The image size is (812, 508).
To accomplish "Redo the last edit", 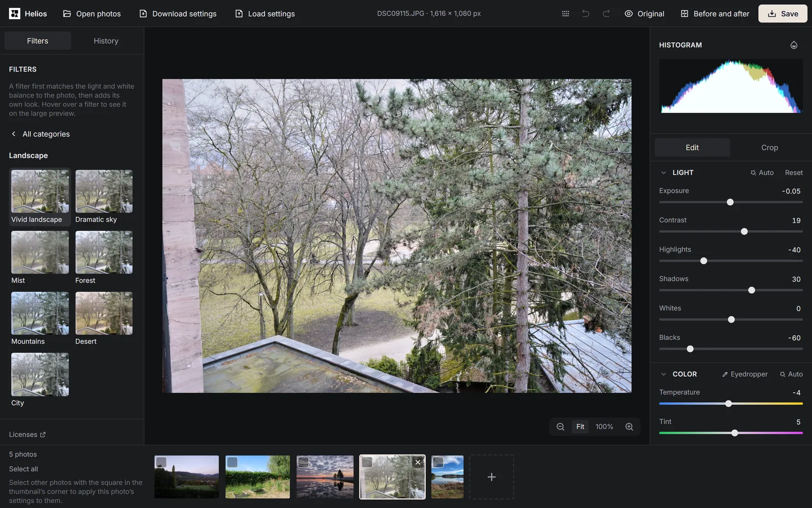I will (606, 14).
